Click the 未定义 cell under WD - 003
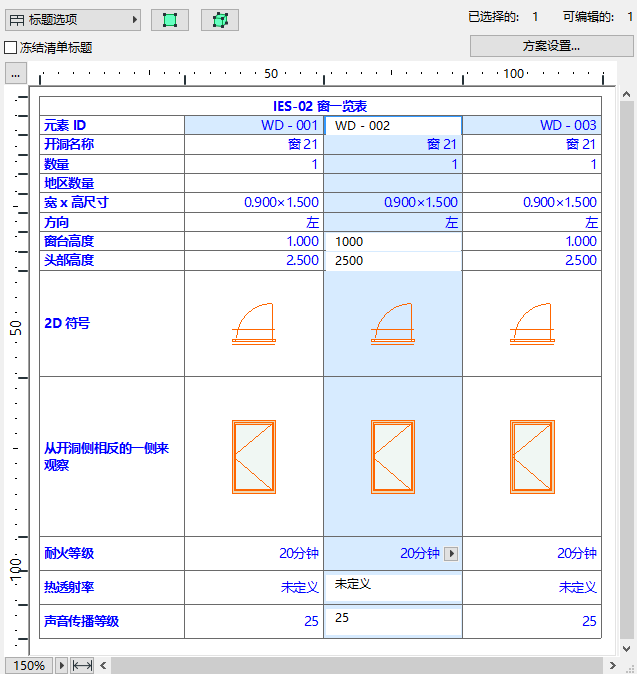This screenshot has height=674, width=637. [x=532, y=587]
